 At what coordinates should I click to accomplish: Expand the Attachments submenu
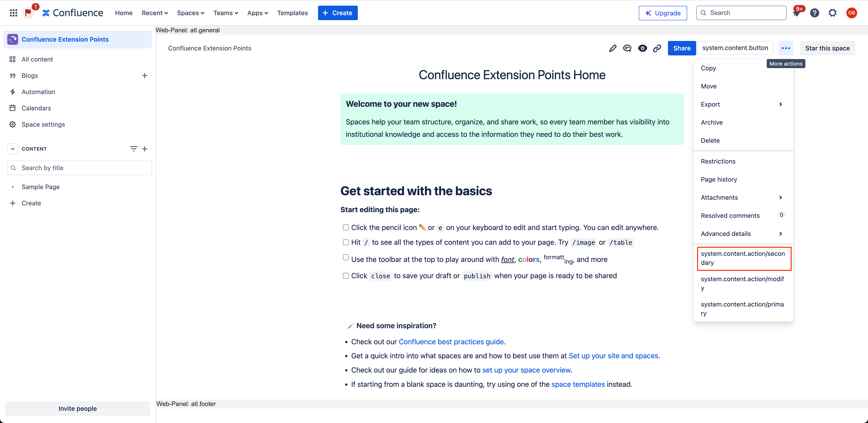(x=743, y=197)
